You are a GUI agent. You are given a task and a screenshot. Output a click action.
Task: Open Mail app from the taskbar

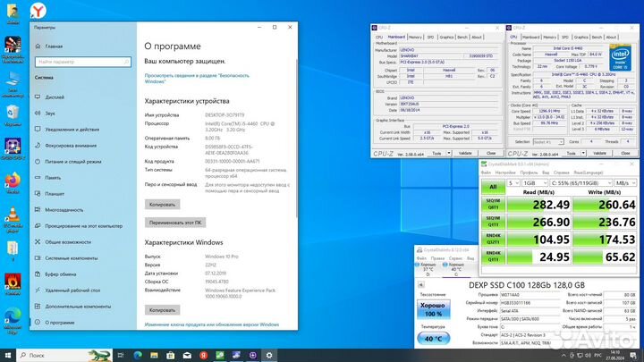click(x=187, y=356)
